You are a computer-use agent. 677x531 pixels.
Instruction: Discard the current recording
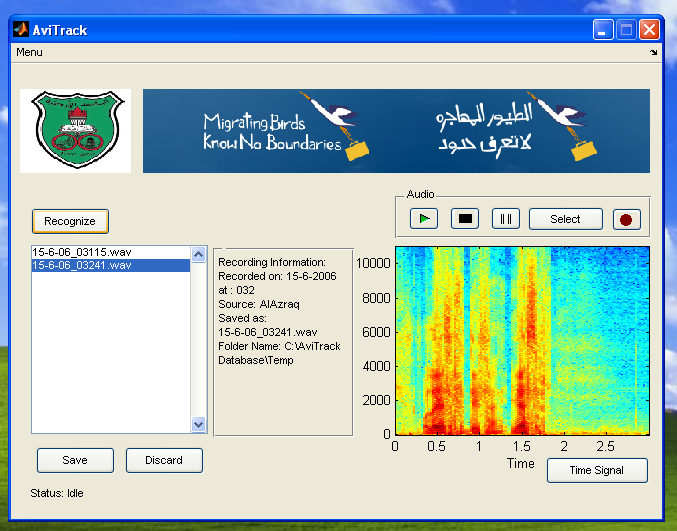[164, 460]
